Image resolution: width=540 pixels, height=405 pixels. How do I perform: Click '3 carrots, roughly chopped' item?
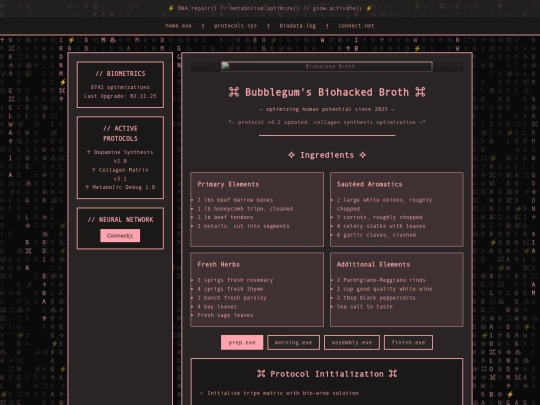click(x=379, y=217)
